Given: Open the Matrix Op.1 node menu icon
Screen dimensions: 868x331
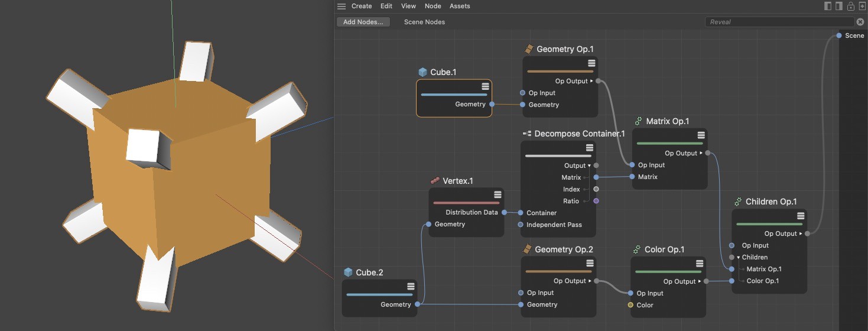Looking at the screenshot, I should 701,134.
